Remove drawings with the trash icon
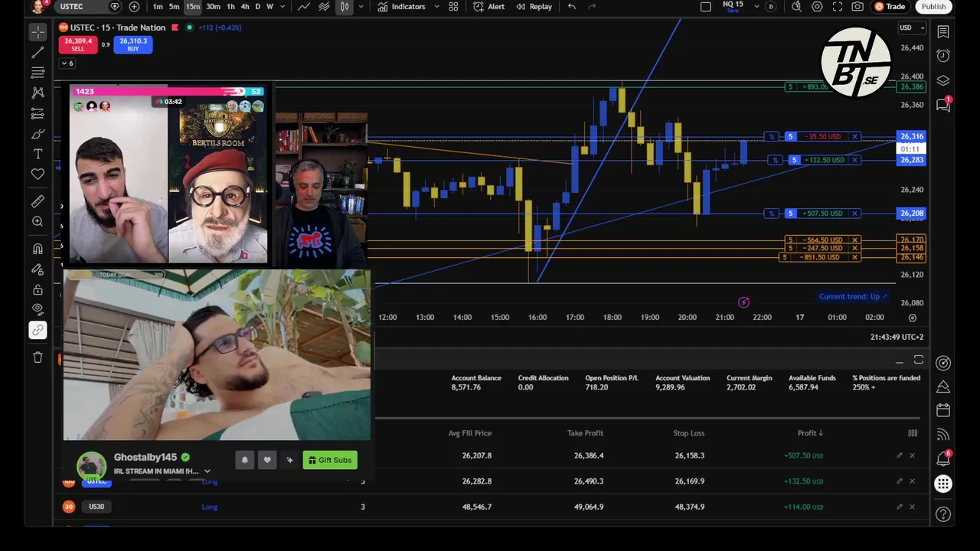The image size is (980, 551). coord(38,357)
